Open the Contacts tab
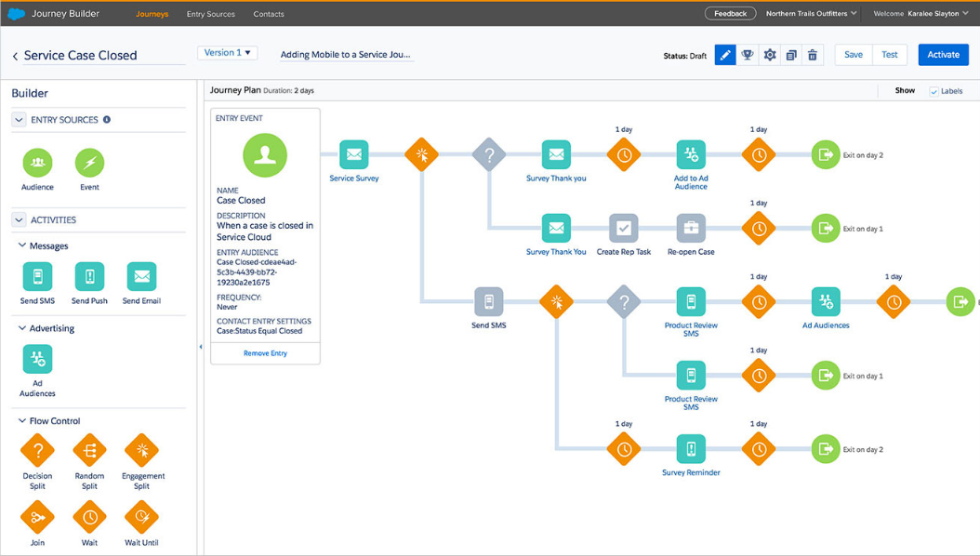 pos(269,14)
